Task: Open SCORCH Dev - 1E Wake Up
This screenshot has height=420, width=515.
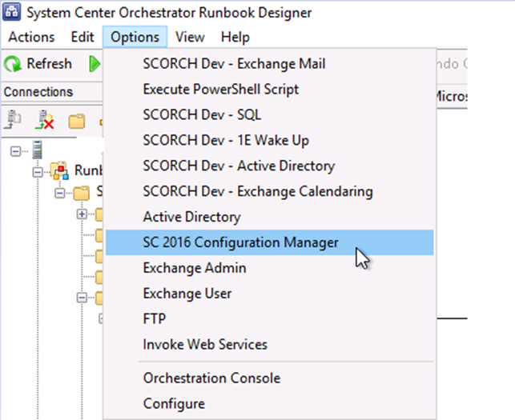Action: tap(269, 141)
